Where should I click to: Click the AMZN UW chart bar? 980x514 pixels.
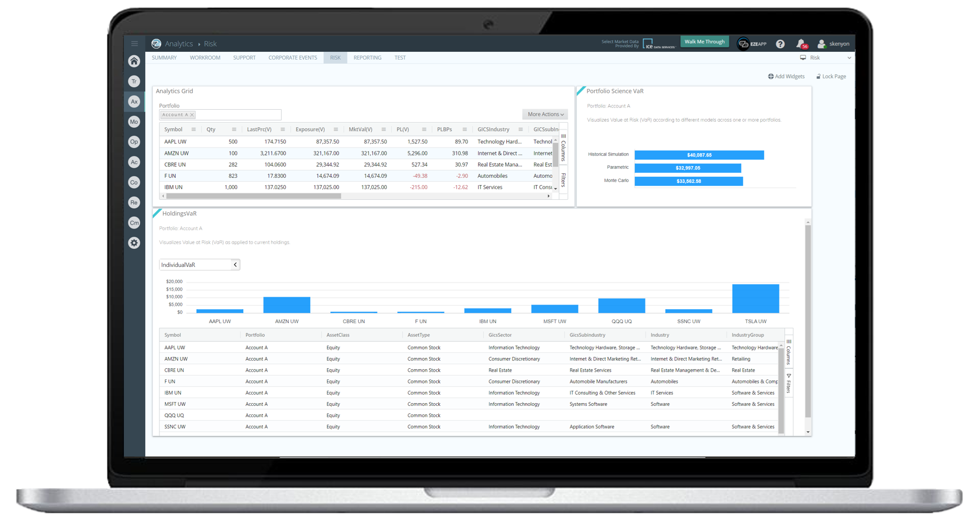[x=287, y=305]
